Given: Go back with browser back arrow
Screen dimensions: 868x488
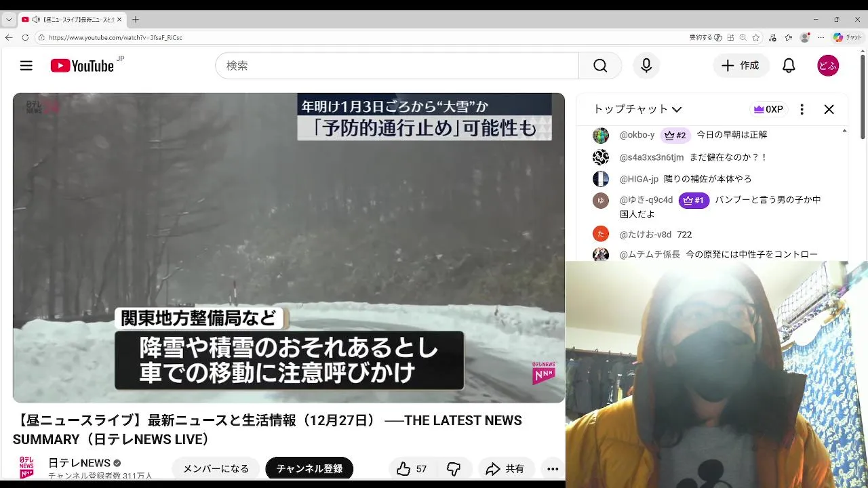Looking at the screenshot, I should pos(9,37).
